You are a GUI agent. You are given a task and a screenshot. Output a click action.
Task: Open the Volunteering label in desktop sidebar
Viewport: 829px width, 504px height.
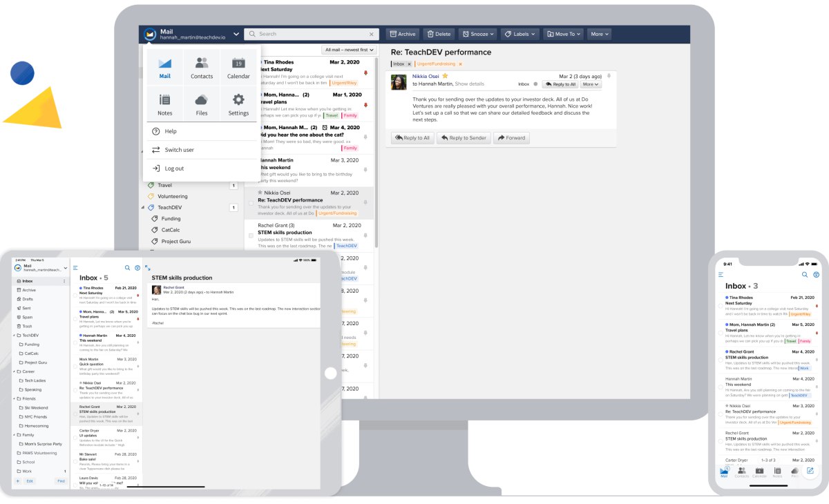pos(173,196)
